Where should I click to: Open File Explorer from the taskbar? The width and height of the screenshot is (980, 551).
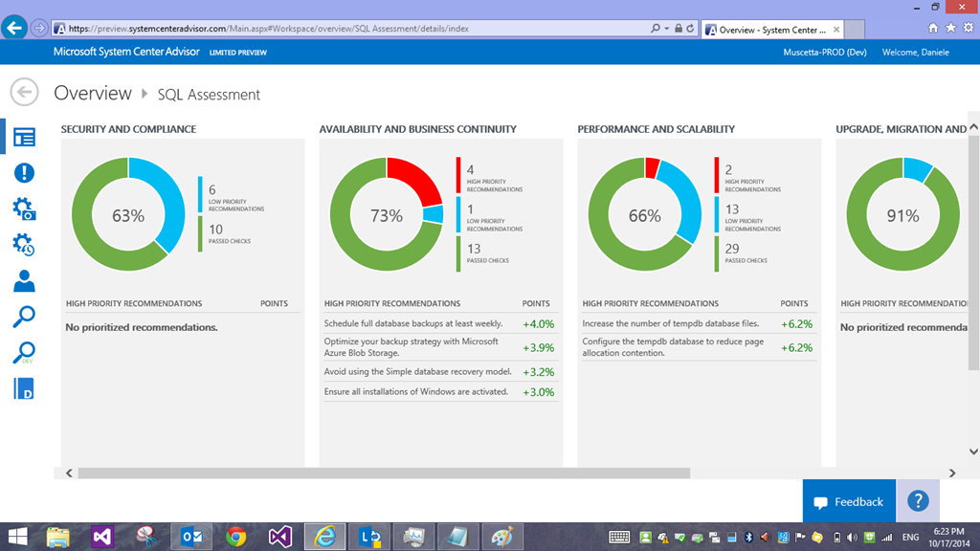click(x=58, y=537)
